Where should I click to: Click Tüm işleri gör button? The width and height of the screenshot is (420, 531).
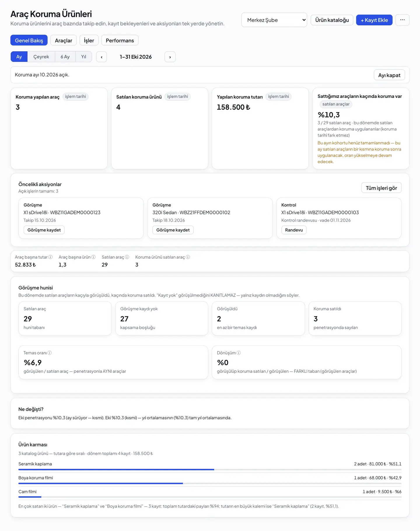point(381,188)
